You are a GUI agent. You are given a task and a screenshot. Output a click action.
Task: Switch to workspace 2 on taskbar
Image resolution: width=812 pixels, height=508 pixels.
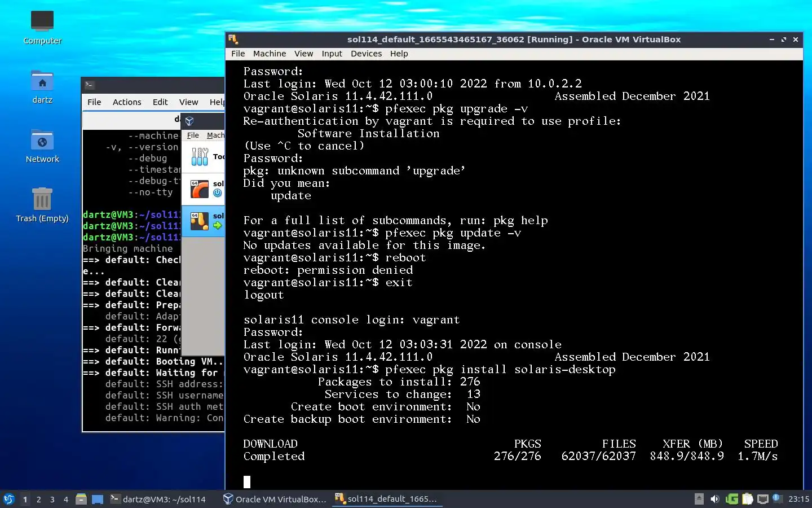pos(38,499)
